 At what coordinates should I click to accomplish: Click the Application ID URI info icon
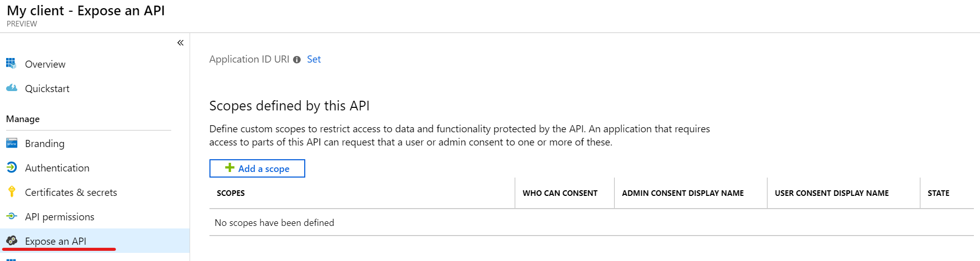tap(297, 60)
